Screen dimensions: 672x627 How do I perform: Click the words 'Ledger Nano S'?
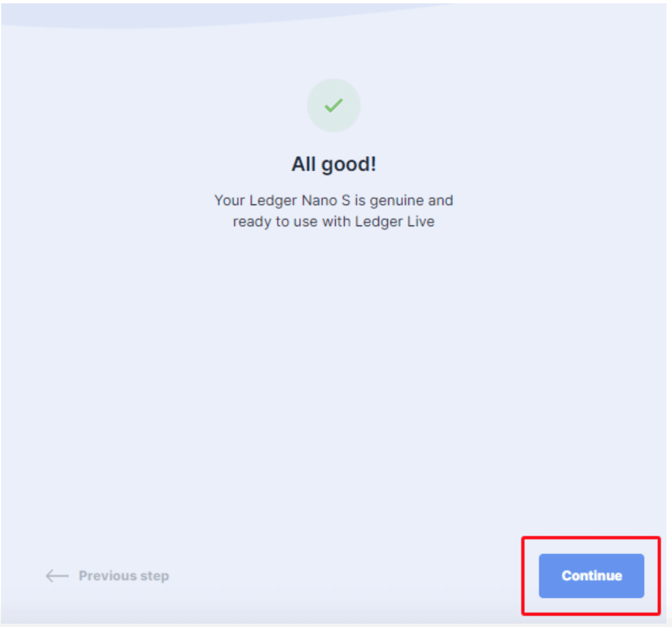click(x=300, y=201)
